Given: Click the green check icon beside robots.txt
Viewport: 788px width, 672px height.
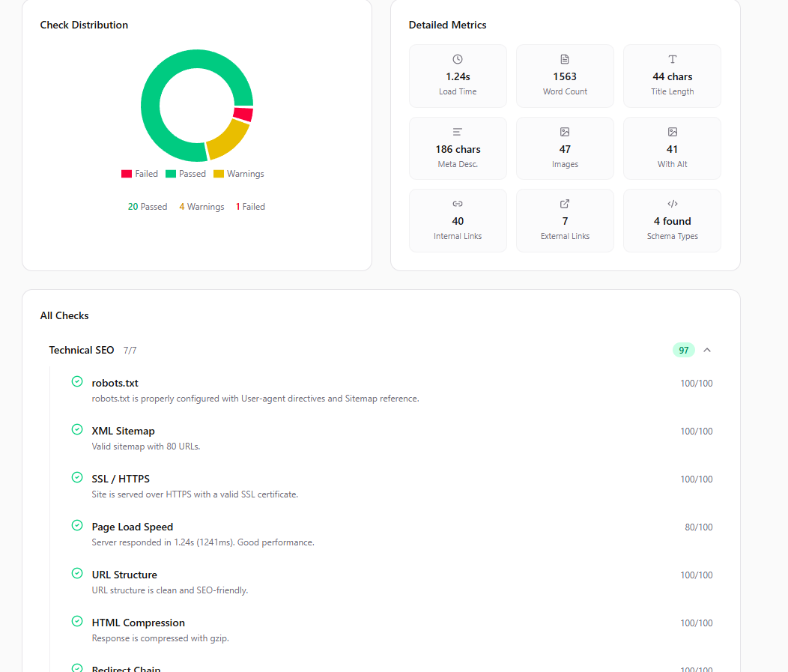Looking at the screenshot, I should pyautogui.click(x=77, y=381).
